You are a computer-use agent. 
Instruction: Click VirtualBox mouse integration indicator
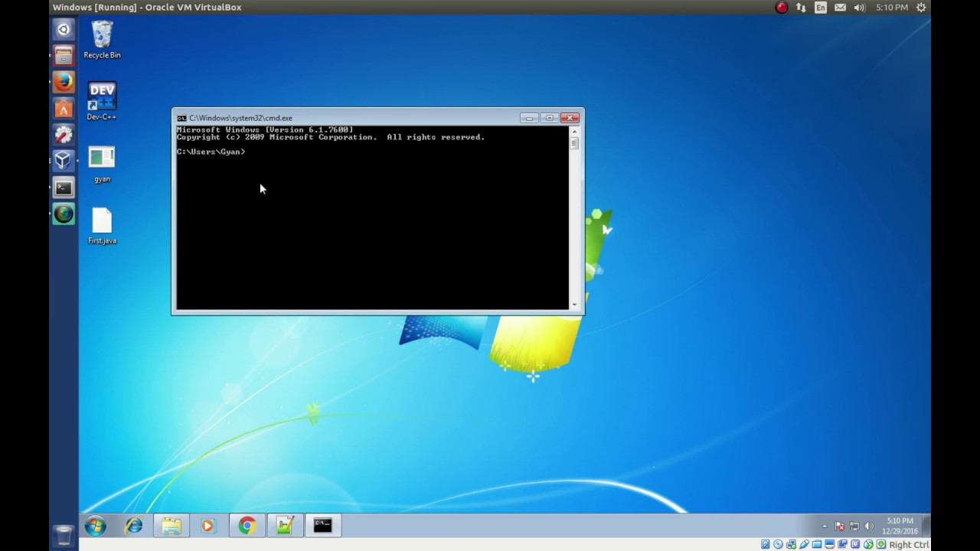(868, 544)
